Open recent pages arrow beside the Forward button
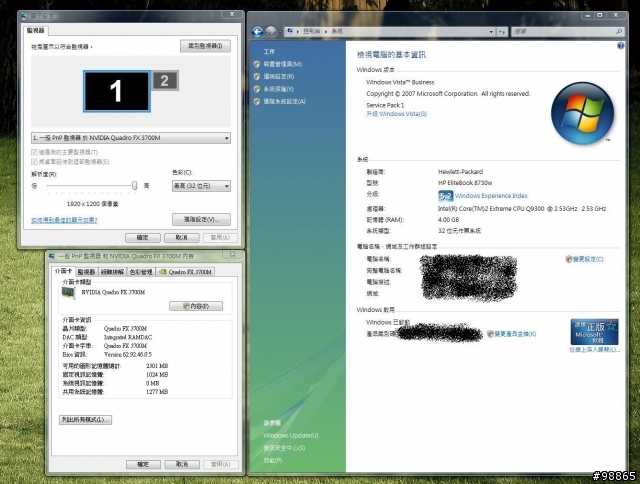This screenshot has height=484, width=640. point(280,32)
